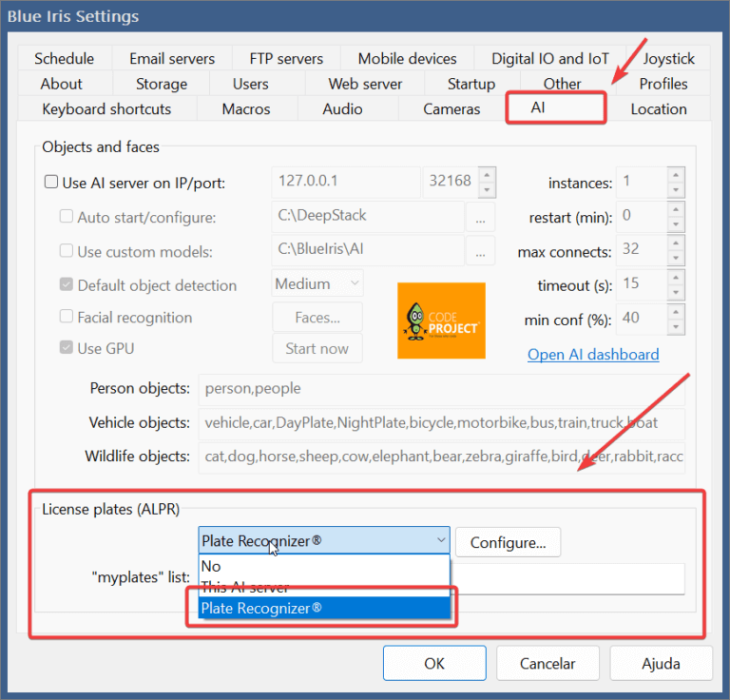Open the Location tab
Image resolution: width=730 pixels, height=700 pixels.
(x=659, y=109)
